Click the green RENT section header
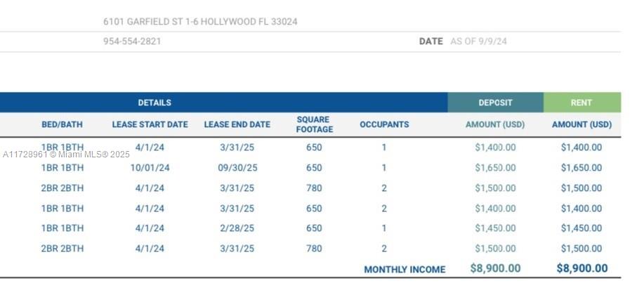This screenshot has width=644, height=307. click(x=581, y=103)
